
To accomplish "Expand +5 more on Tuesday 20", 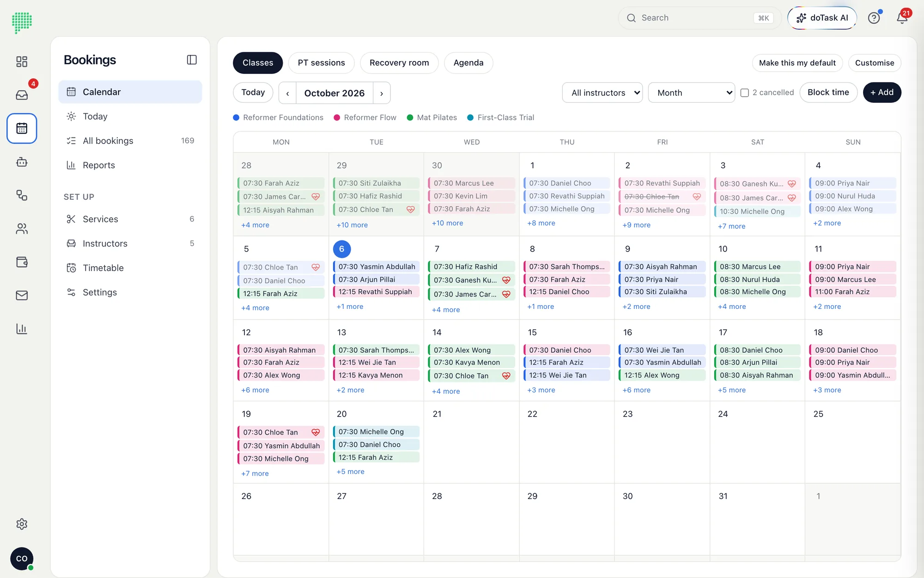I will pyautogui.click(x=350, y=472).
